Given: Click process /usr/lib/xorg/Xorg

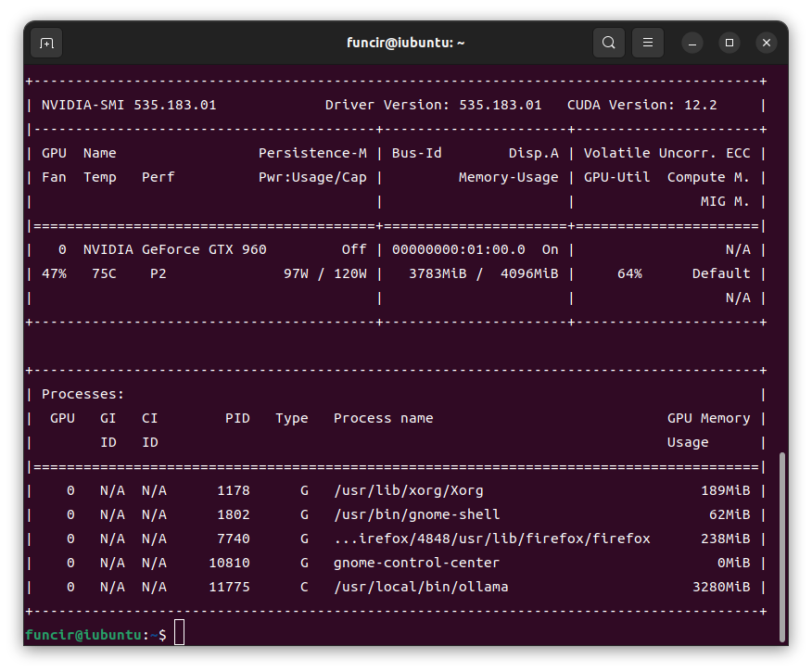Looking at the screenshot, I should coord(409,491).
